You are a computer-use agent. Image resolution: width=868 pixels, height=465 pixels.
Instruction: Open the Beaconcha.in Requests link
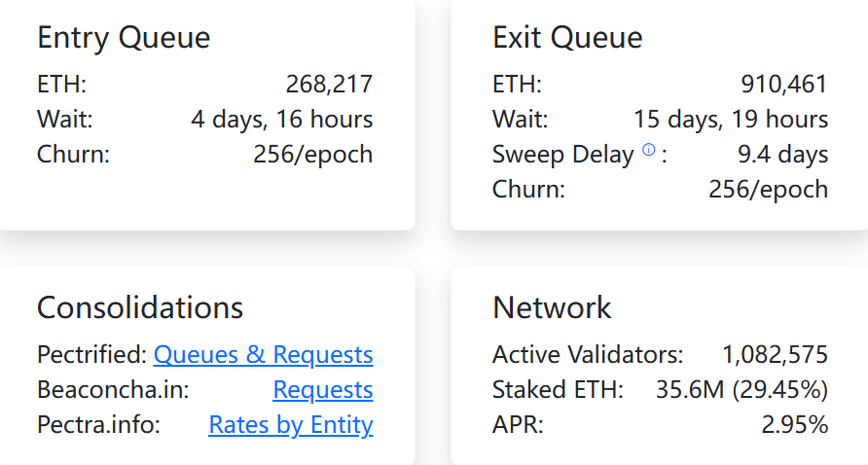[x=323, y=390]
